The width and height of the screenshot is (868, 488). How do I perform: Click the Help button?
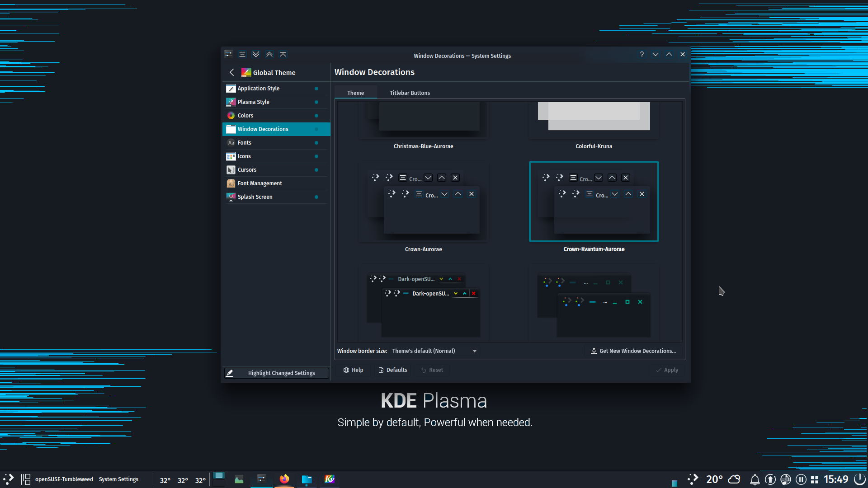click(x=353, y=370)
